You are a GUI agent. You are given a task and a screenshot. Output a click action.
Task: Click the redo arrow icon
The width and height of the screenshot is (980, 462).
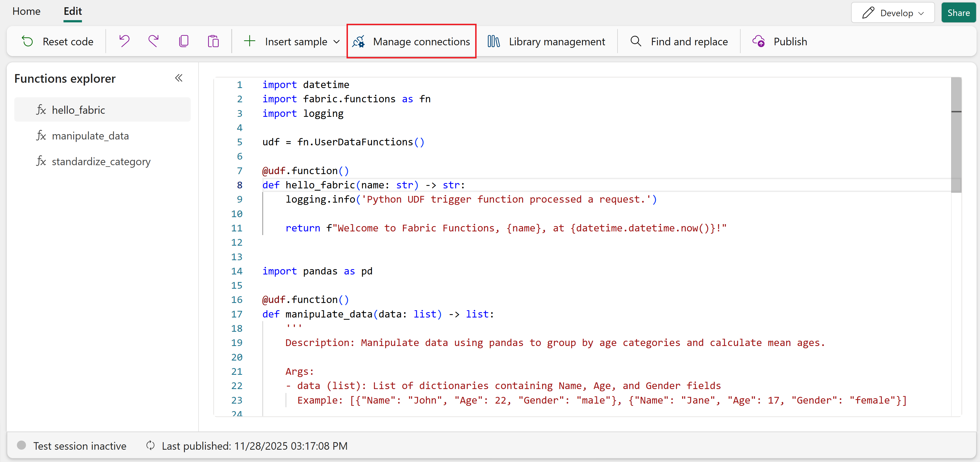click(154, 41)
